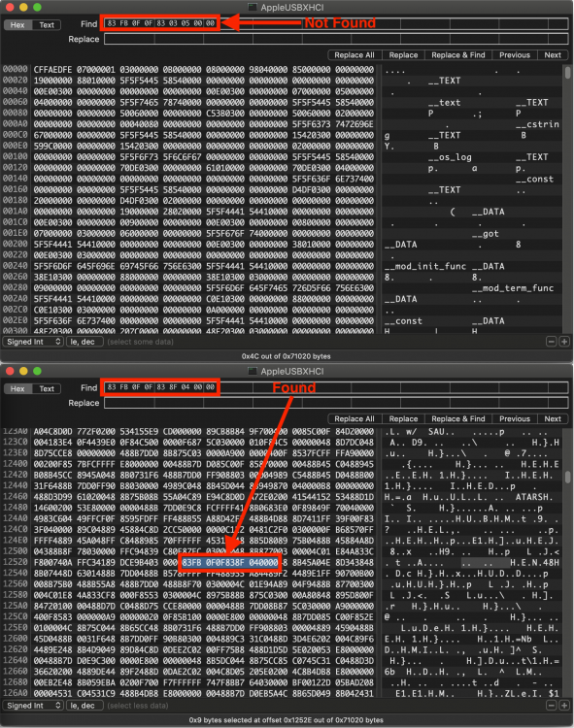This screenshot has width=574, height=728.
Task: Click top window vertical scrollbar thumb
Action: [x=567, y=72]
